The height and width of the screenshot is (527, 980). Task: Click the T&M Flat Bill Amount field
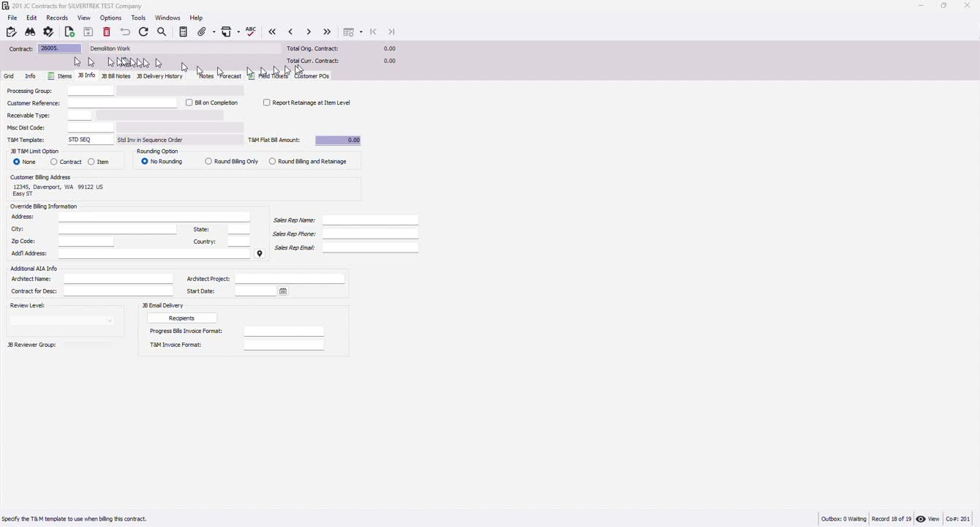(338, 140)
